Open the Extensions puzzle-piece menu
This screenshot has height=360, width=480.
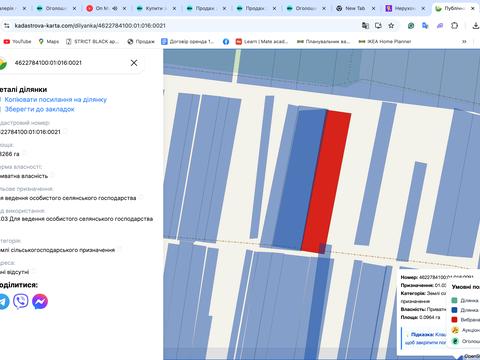[x=454, y=26]
